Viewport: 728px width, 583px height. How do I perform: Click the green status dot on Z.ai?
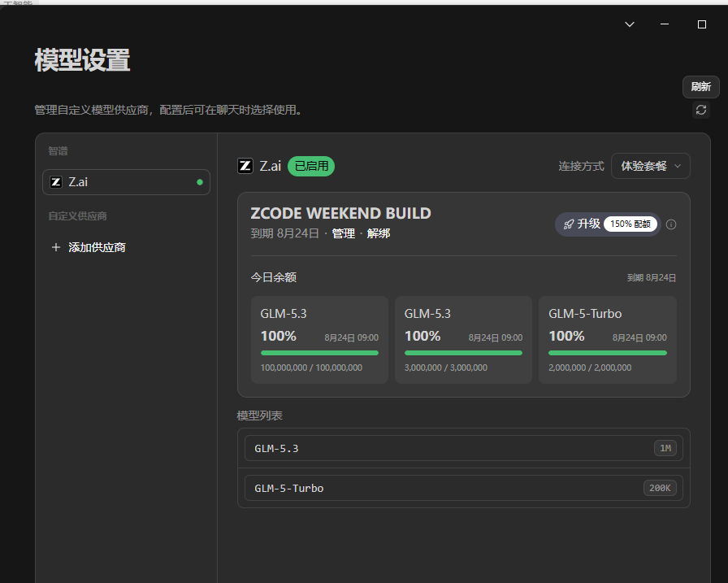(x=200, y=182)
